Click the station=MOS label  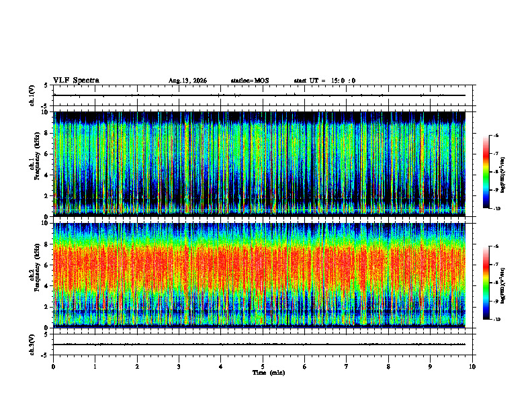250,81
